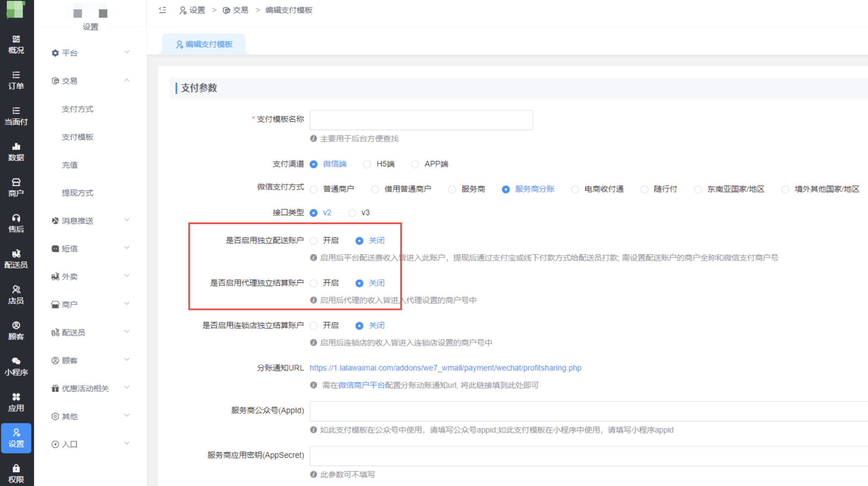868x486 pixels.
Task: Select the 借用普通商户 radio option
Action: (375, 189)
